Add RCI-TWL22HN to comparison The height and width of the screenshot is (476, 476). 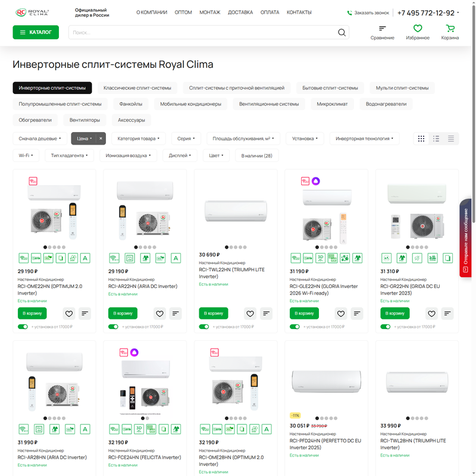[266, 314]
